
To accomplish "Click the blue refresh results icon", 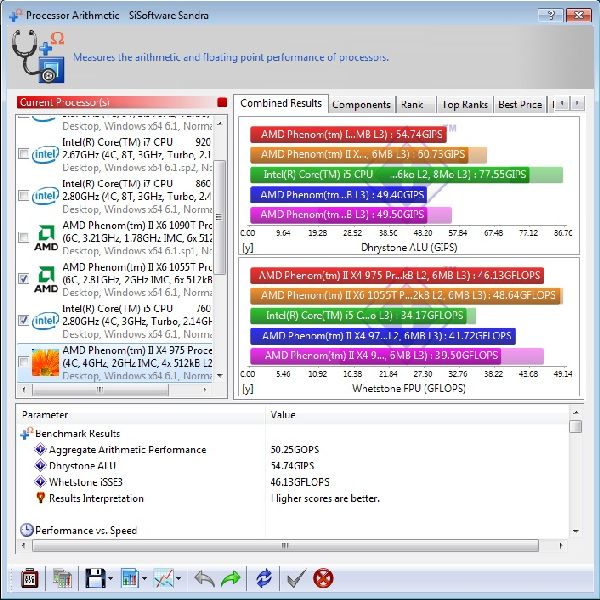I will pyautogui.click(x=263, y=578).
